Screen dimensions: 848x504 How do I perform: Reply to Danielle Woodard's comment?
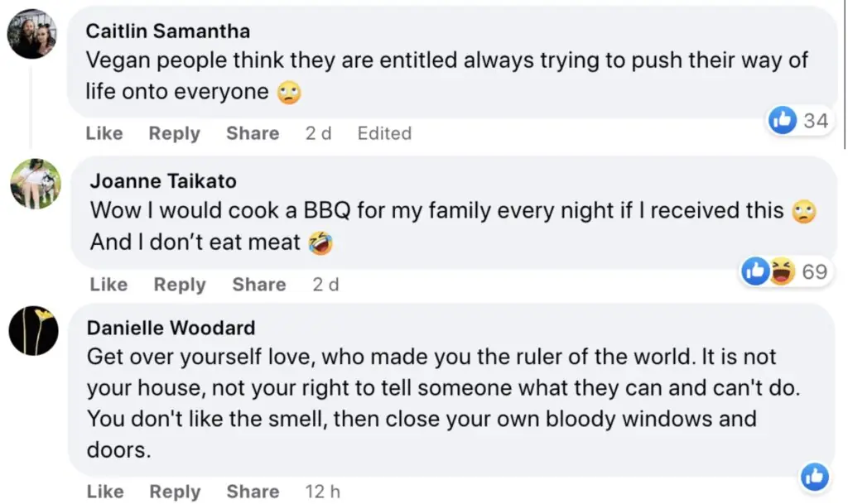pyautogui.click(x=174, y=492)
